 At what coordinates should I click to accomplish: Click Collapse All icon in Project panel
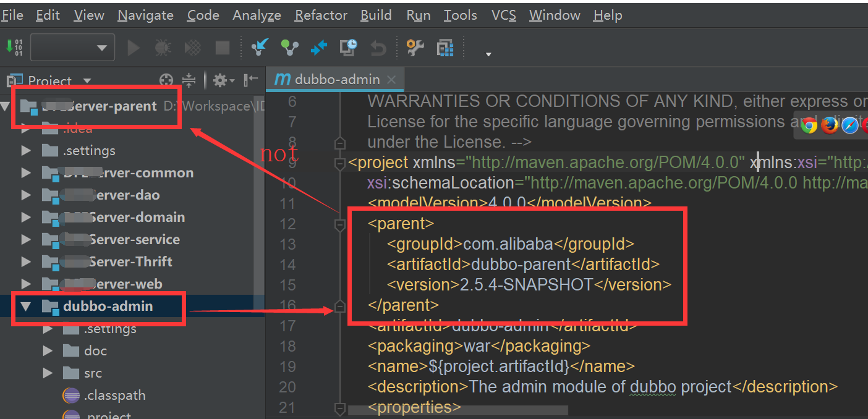[189, 80]
